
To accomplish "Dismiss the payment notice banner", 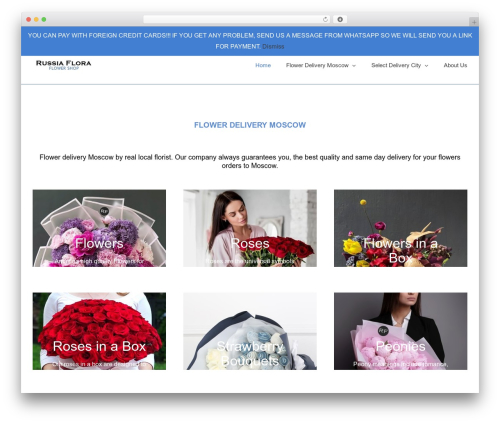I will click(273, 46).
